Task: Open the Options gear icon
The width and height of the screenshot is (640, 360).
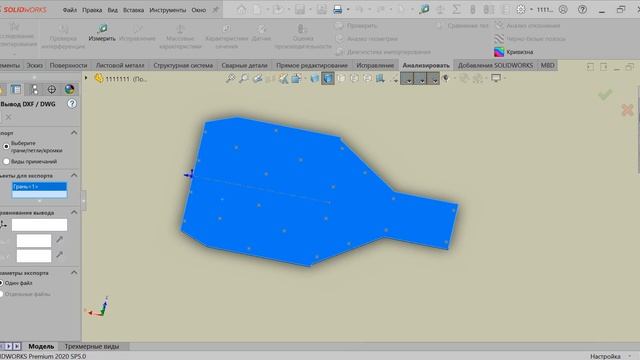Action: pyautogui.click(x=521, y=9)
